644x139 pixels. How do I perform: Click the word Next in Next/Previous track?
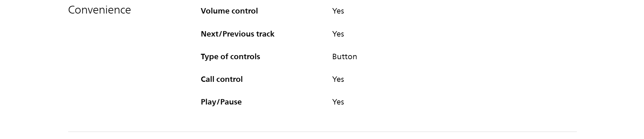click(x=209, y=34)
